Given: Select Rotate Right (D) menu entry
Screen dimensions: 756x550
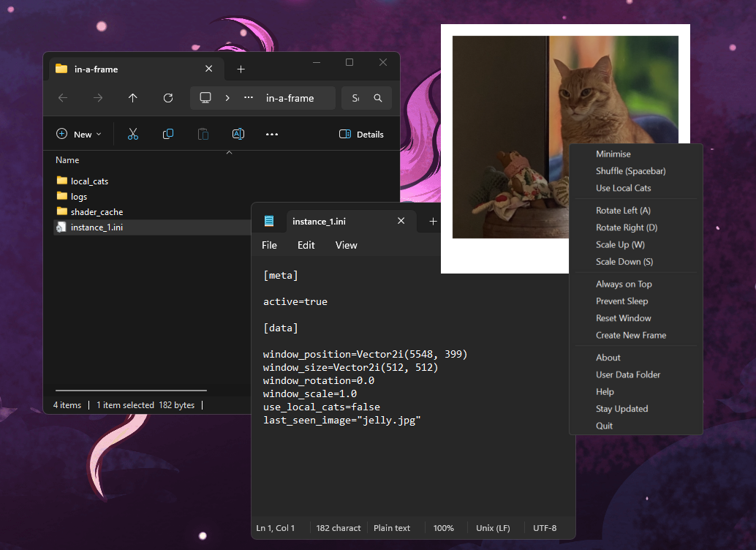Looking at the screenshot, I should click(627, 227).
